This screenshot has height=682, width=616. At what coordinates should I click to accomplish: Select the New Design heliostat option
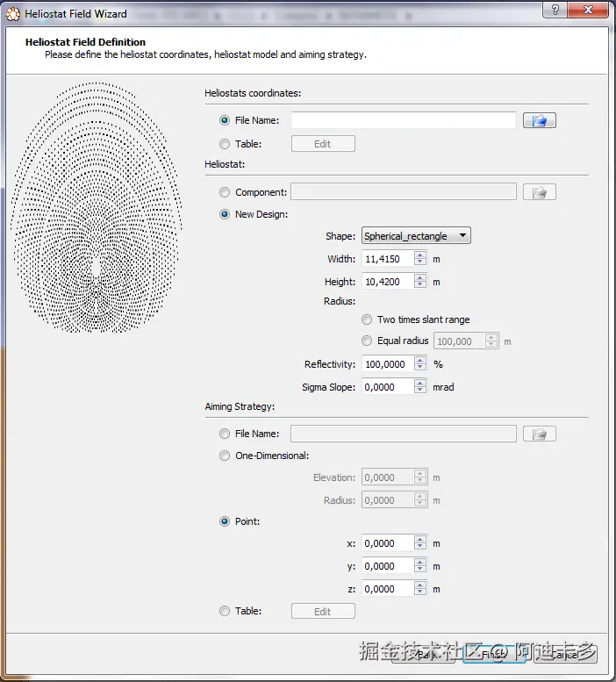point(225,214)
